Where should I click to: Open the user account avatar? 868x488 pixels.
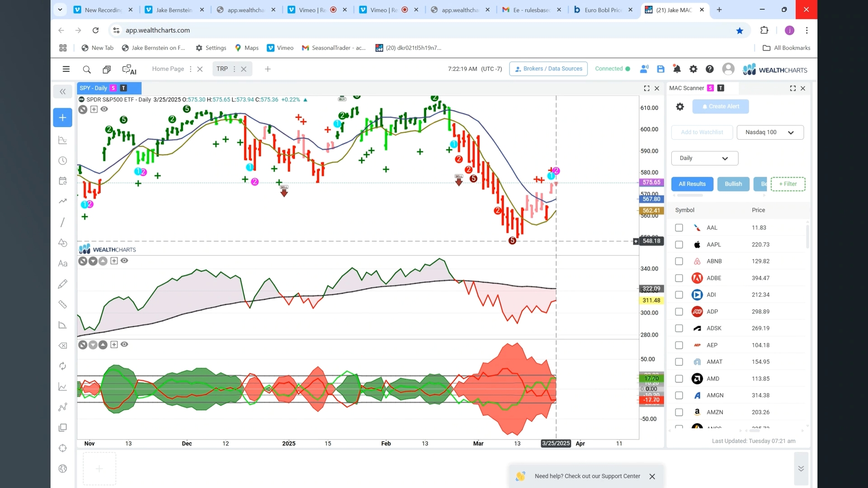(728, 69)
